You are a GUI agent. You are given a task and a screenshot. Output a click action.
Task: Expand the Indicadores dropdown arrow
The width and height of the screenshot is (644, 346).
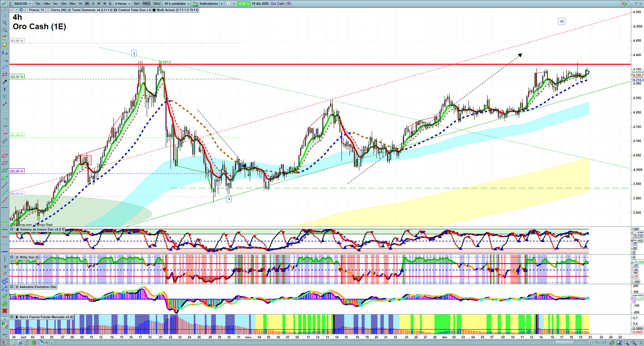pyautogui.click(x=222, y=4)
